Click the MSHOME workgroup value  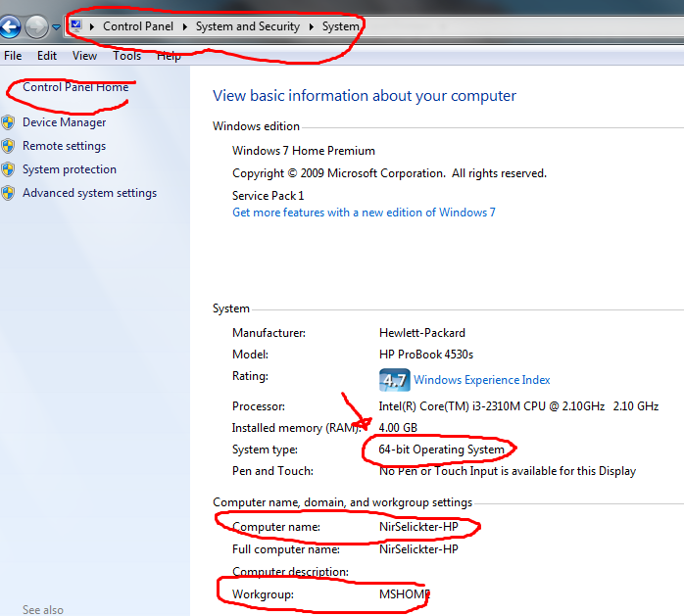click(405, 594)
